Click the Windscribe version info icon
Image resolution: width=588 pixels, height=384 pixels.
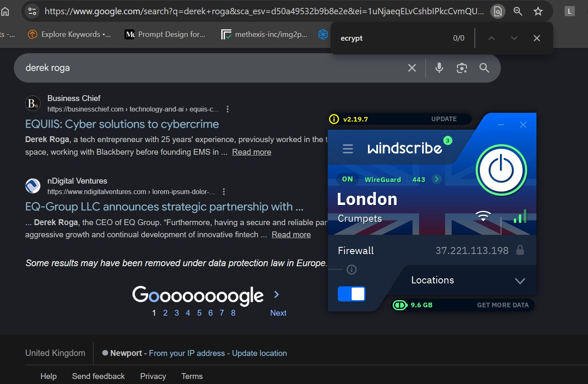(x=334, y=119)
